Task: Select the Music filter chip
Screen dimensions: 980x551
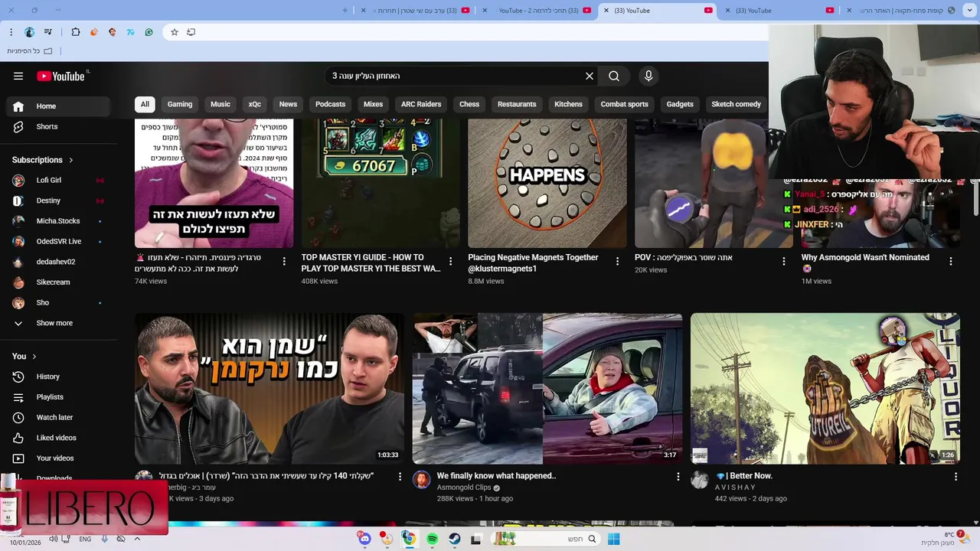Action: pos(220,104)
